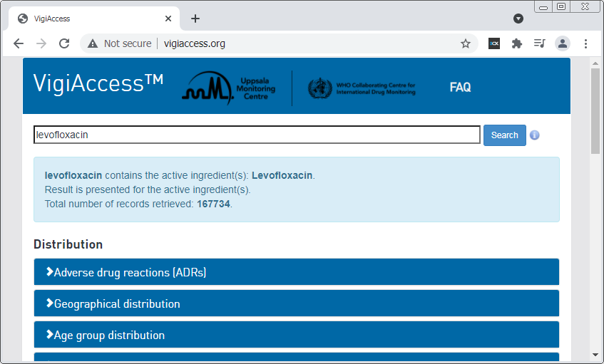Click the vigiaccess.org address bar
This screenshot has height=364, width=604.
285,43
